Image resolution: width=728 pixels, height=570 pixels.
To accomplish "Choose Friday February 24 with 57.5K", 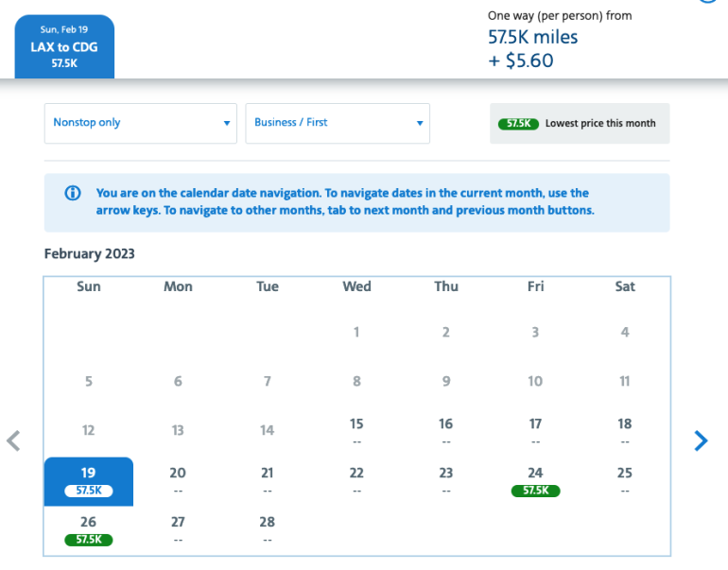I will [535, 480].
